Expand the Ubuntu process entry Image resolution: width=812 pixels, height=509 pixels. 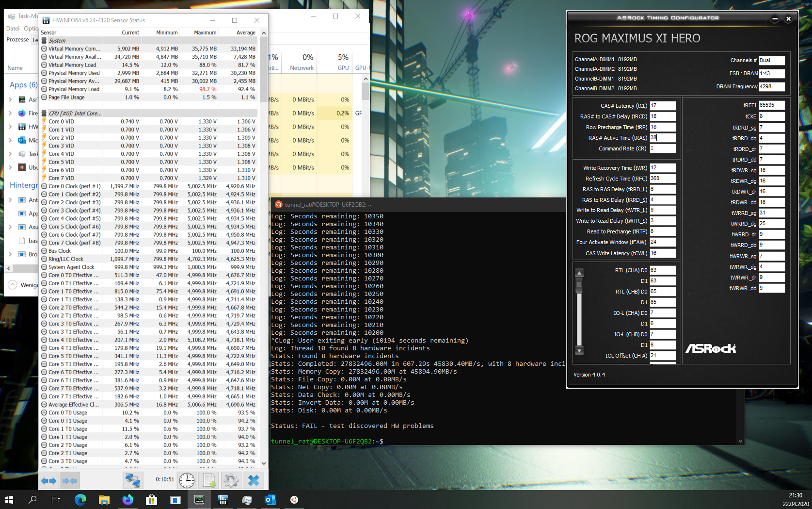pos(10,167)
